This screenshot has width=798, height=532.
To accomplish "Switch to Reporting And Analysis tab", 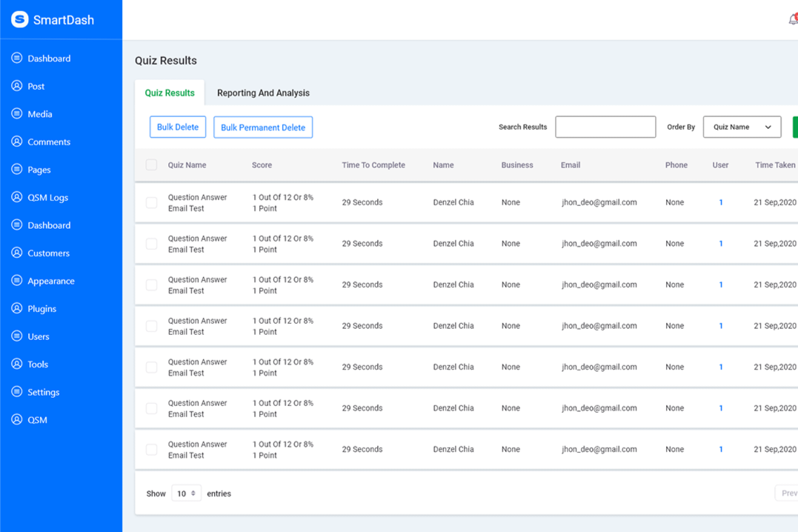I will point(263,93).
